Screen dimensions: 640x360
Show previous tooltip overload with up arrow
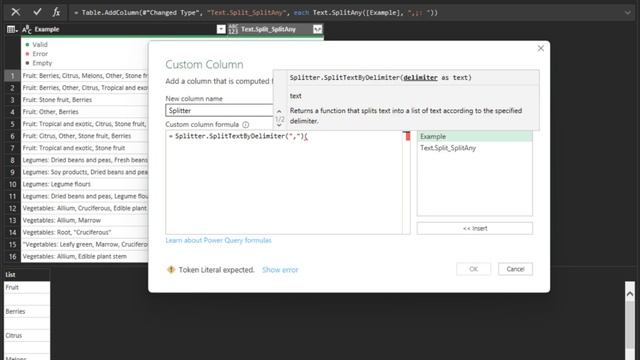pyautogui.click(x=279, y=111)
